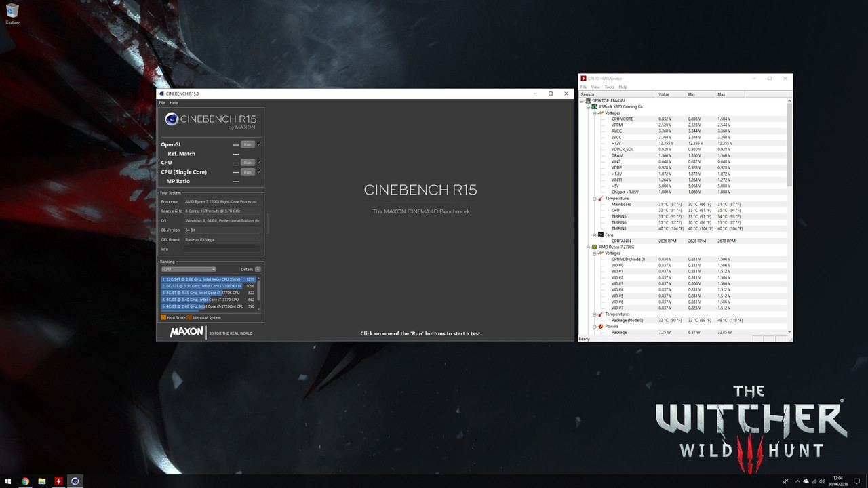Click the DESKTOP-EFA4S8J computer icon

pyautogui.click(x=588, y=100)
